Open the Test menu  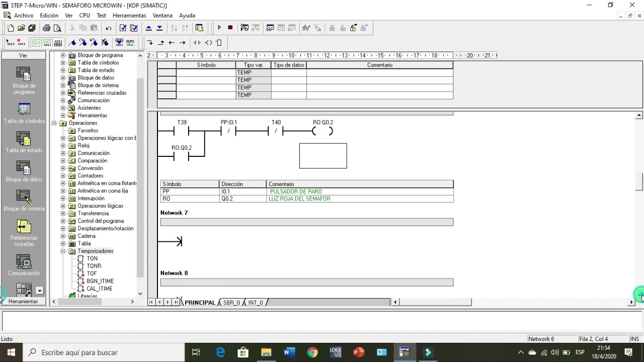[102, 16]
